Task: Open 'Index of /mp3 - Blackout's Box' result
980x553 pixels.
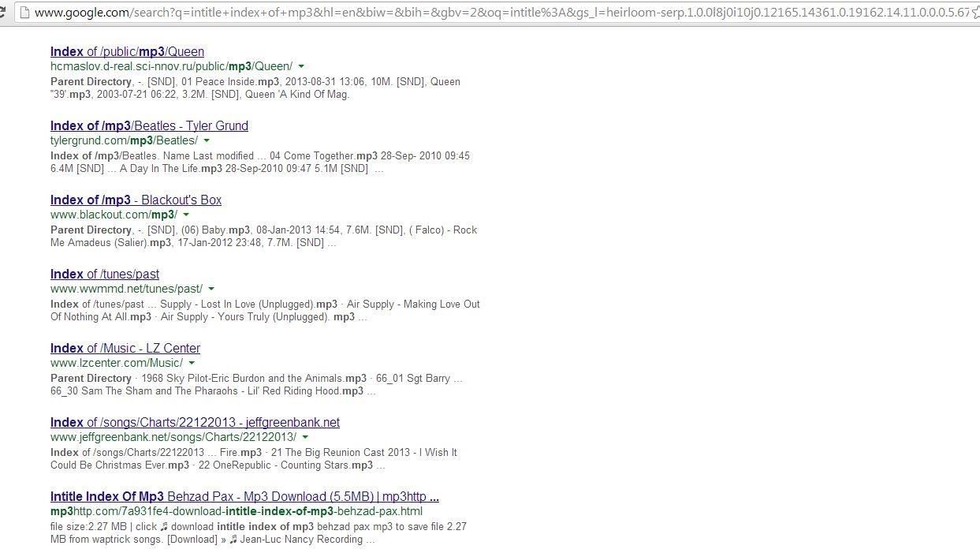Action: (x=136, y=200)
